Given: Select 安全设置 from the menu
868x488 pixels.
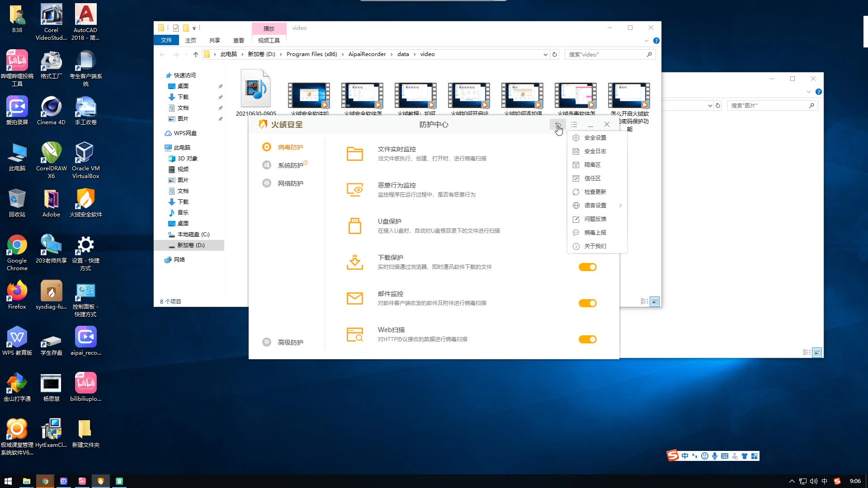Looking at the screenshot, I should click(595, 138).
